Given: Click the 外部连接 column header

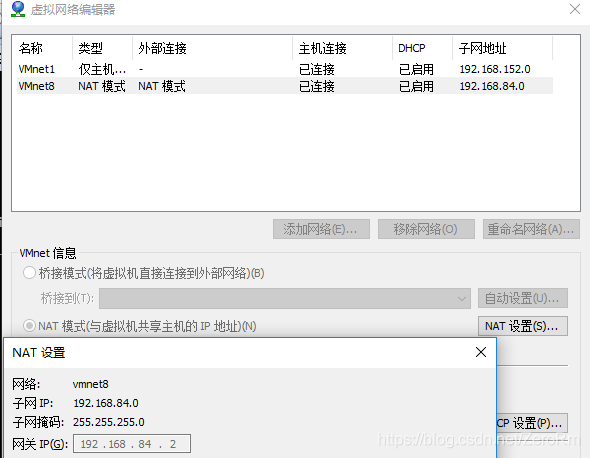Looking at the screenshot, I should pyautogui.click(x=213, y=48).
